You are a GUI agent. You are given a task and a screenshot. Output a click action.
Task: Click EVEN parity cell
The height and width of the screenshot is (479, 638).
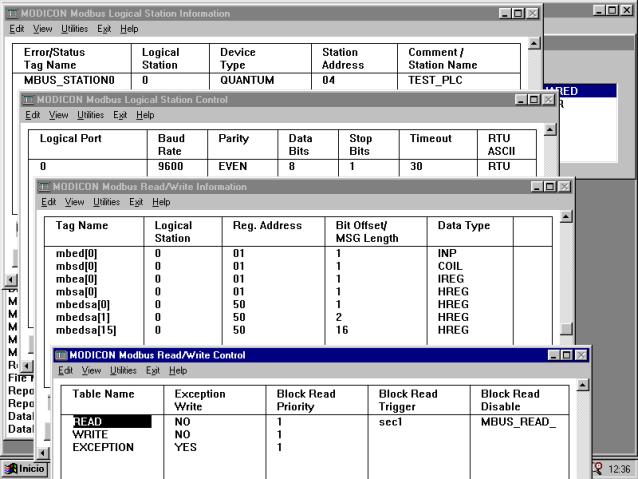pyautogui.click(x=233, y=166)
